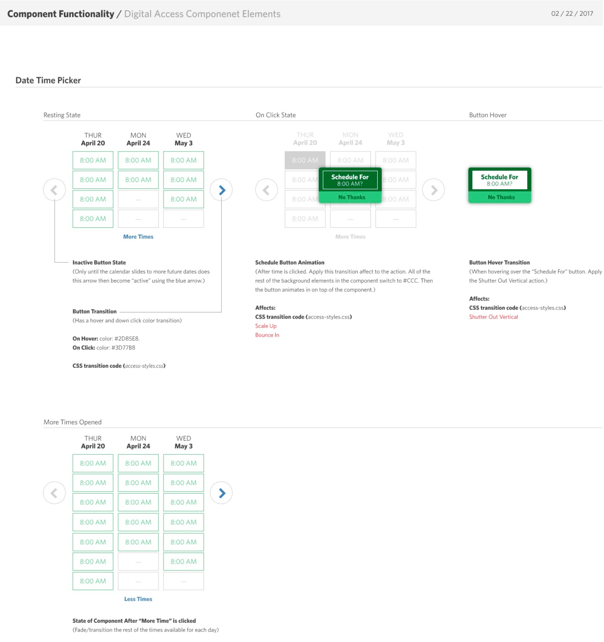The width and height of the screenshot is (604, 642).
Task: Click the On Click color #3D77B8 text
Action: click(x=104, y=348)
